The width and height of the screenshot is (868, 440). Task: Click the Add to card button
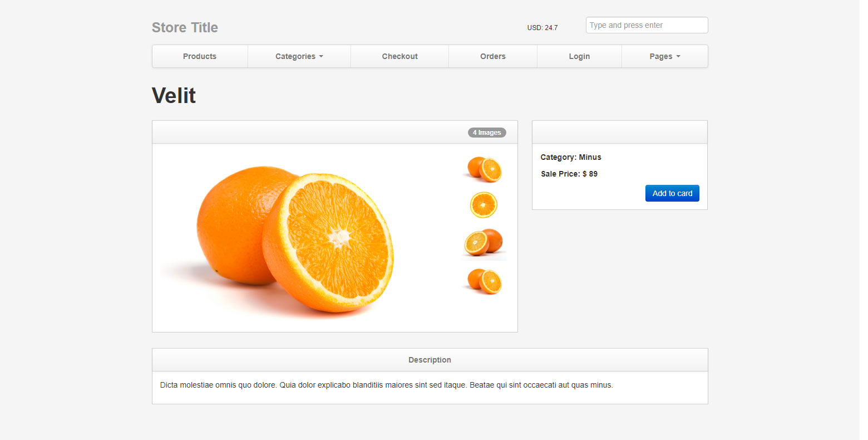[x=672, y=193]
